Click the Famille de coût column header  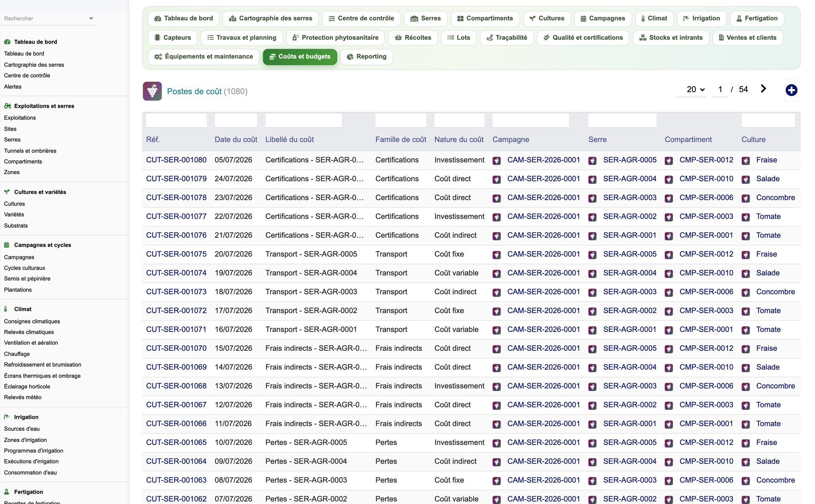tap(401, 139)
